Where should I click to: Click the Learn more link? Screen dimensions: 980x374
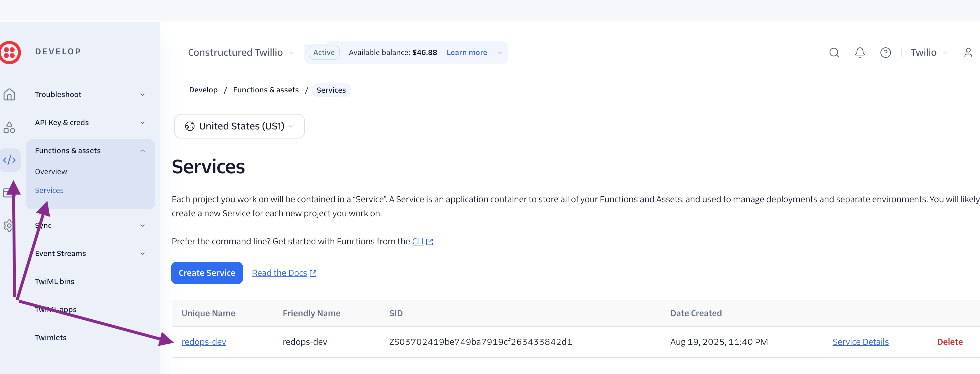467,53
